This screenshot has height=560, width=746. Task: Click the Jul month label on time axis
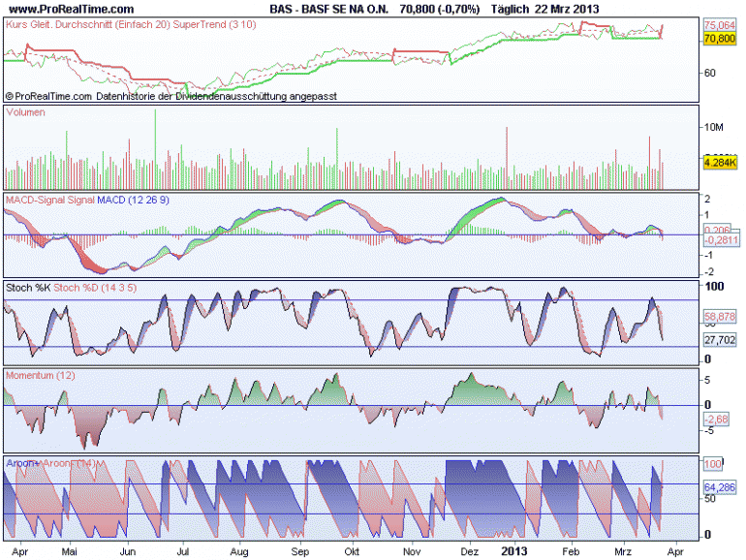point(183,551)
